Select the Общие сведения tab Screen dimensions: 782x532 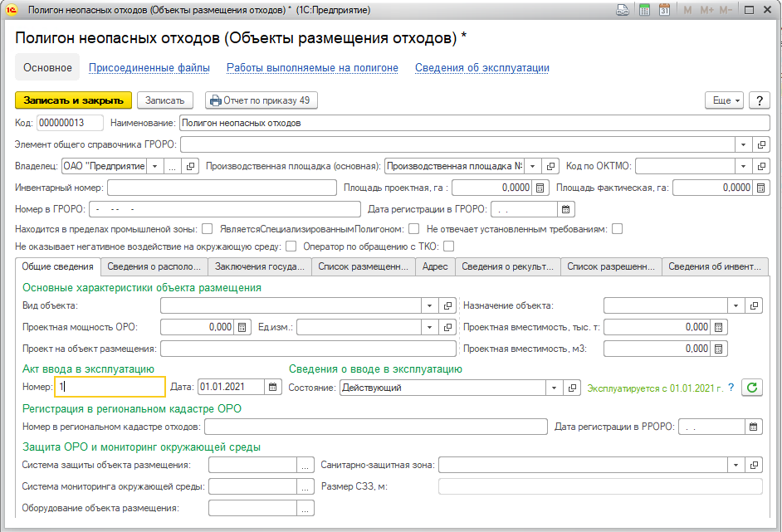pos(58,266)
